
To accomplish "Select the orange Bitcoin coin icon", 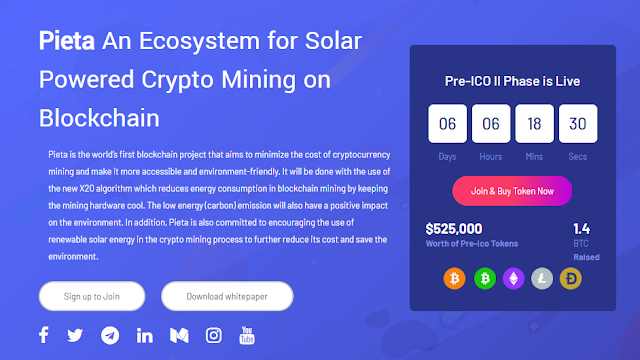I will (x=454, y=278).
